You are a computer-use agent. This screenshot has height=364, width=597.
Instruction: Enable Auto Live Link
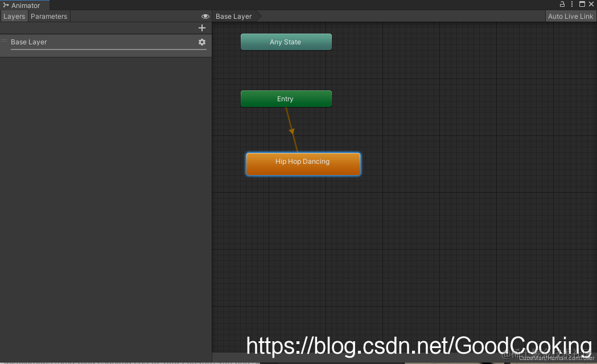[x=570, y=16]
